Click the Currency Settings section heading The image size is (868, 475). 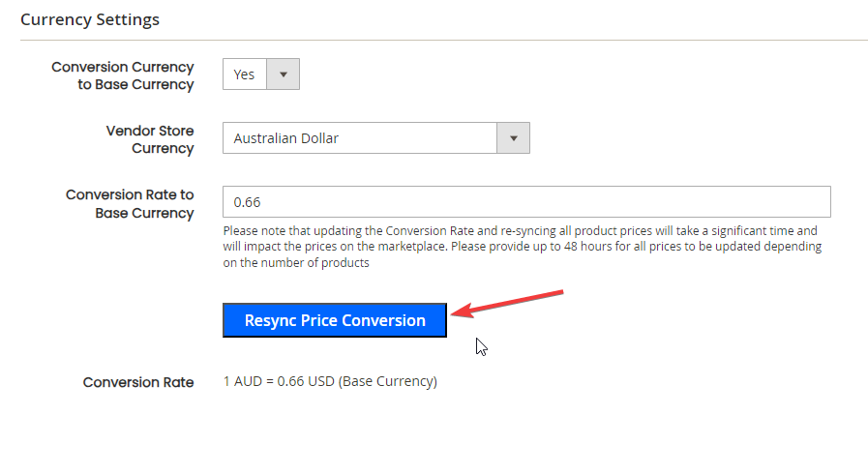point(90,19)
